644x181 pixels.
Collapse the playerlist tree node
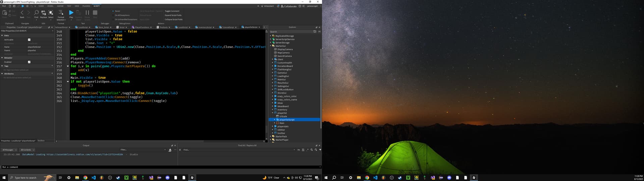[273, 113]
